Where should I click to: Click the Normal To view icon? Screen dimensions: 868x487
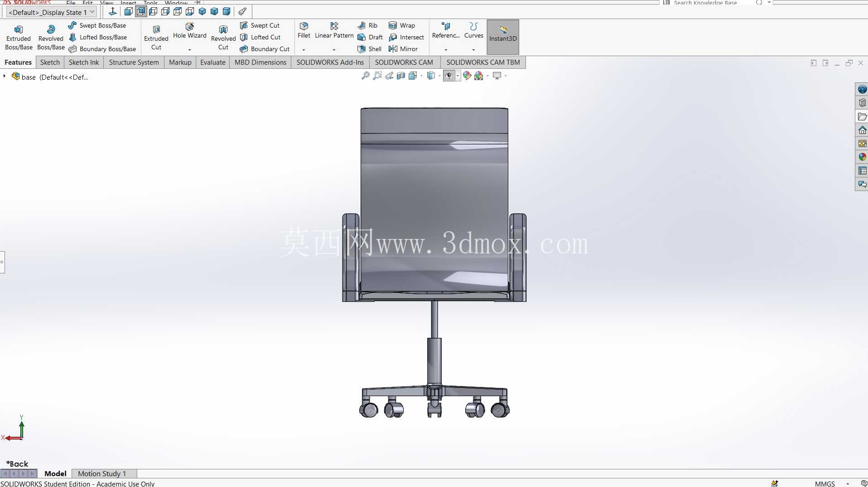click(113, 11)
